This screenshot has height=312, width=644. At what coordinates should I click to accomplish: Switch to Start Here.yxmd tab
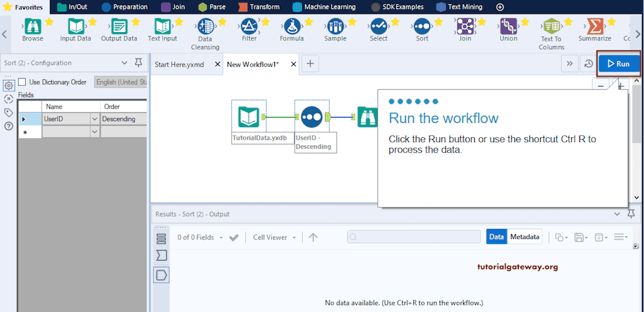179,64
